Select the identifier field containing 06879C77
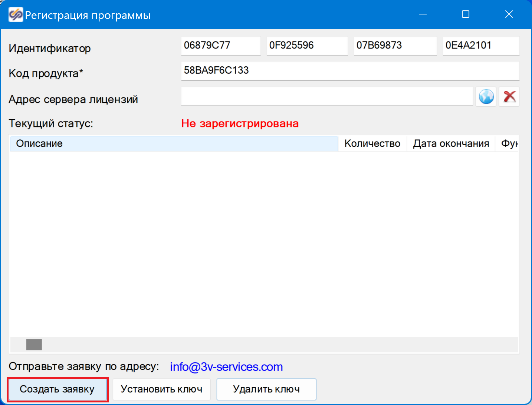532x405 pixels. point(221,46)
